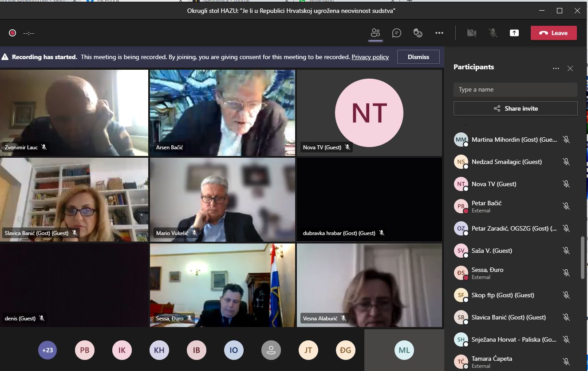The height and width of the screenshot is (371, 588).
Task: Click mic icon in Sessa, Đuro participant row
Action: tap(566, 273)
